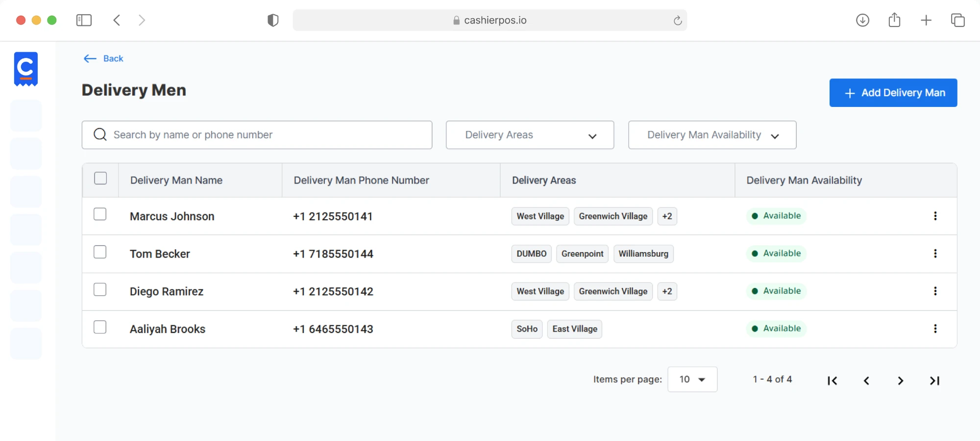Click phone number +1 6465550143
The image size is (980, 441).
(x=333, y=329)
